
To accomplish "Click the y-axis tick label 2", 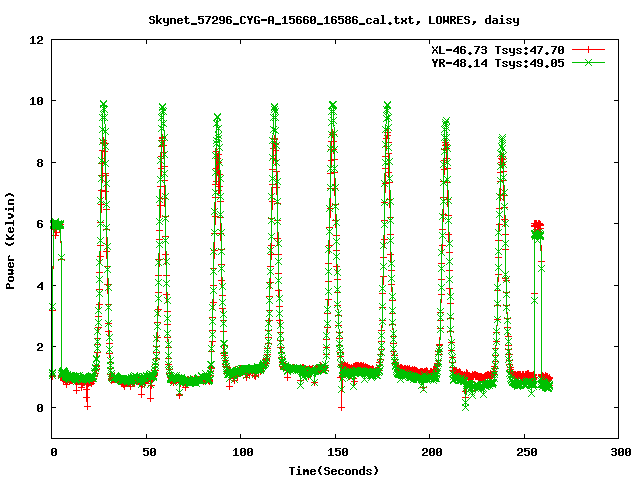I will [40, 347].
